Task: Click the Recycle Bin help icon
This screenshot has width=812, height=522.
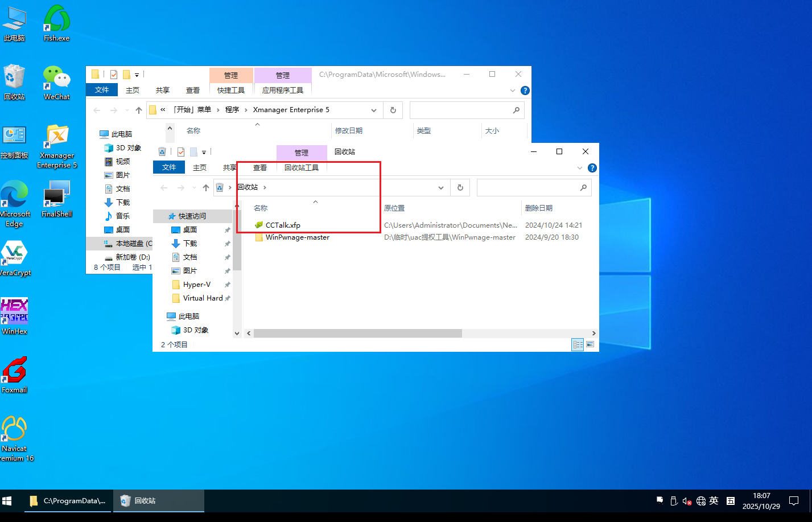Action: tap(592, 168)
